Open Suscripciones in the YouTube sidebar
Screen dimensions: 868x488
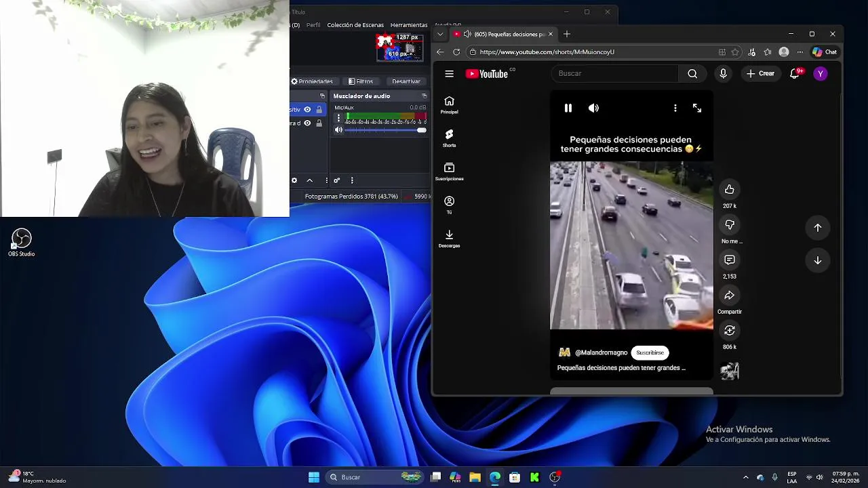(x=449, y=171)
